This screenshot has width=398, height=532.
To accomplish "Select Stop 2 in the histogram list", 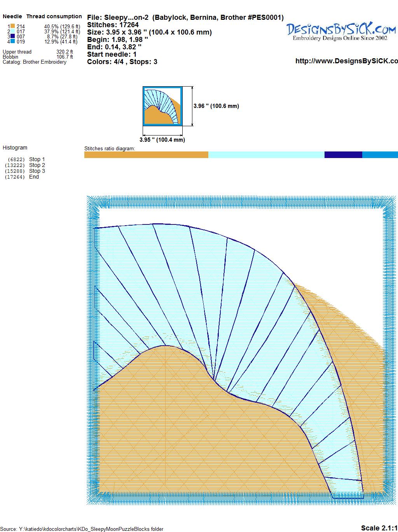I will 37,165.
